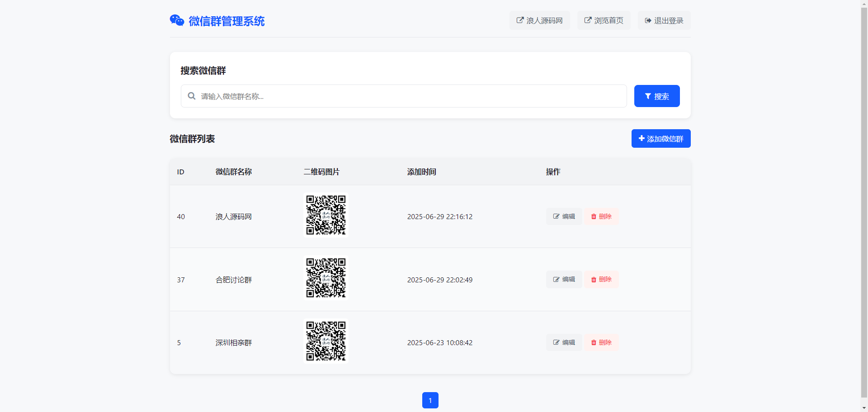The image size is (868, 412).
Task: Delete the 浪人源码网 group row
Action: pyautogui.click(x=601, y=216)
